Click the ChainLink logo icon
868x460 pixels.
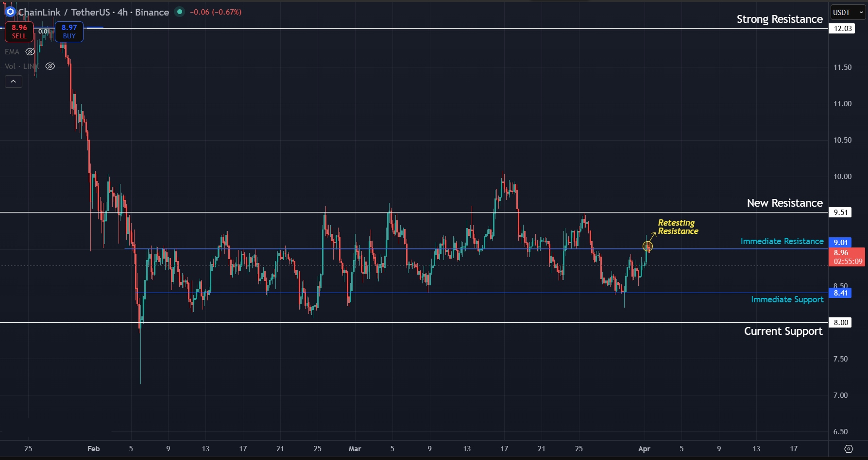point(10,12)
